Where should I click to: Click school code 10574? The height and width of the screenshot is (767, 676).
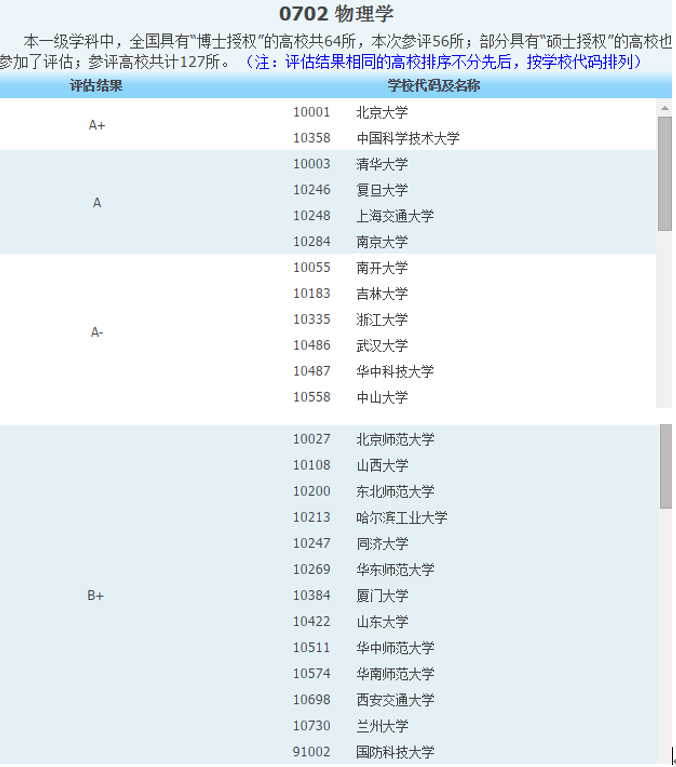click(312, 674)
